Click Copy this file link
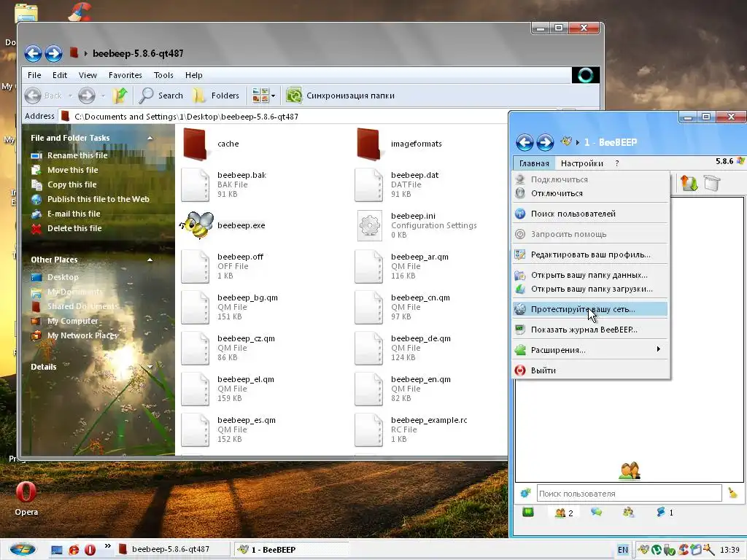This screenshot has height=560, width=747. [x=72, y=184]
